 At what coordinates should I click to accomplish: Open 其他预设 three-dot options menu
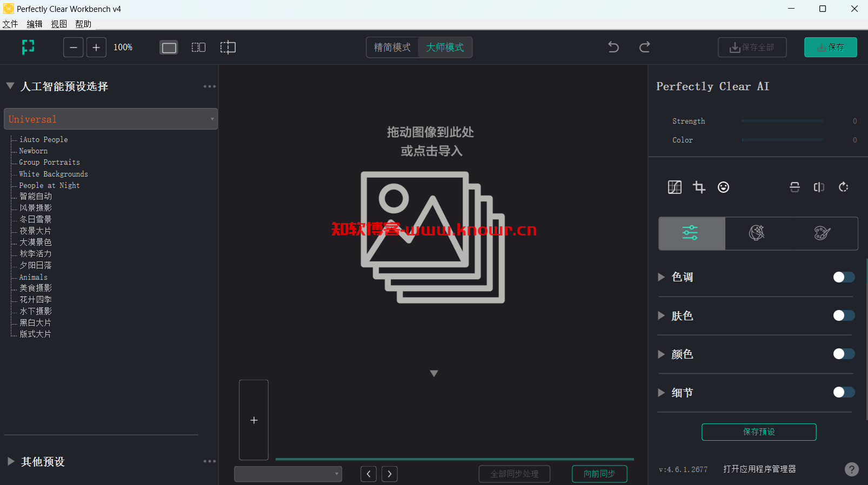210,461
